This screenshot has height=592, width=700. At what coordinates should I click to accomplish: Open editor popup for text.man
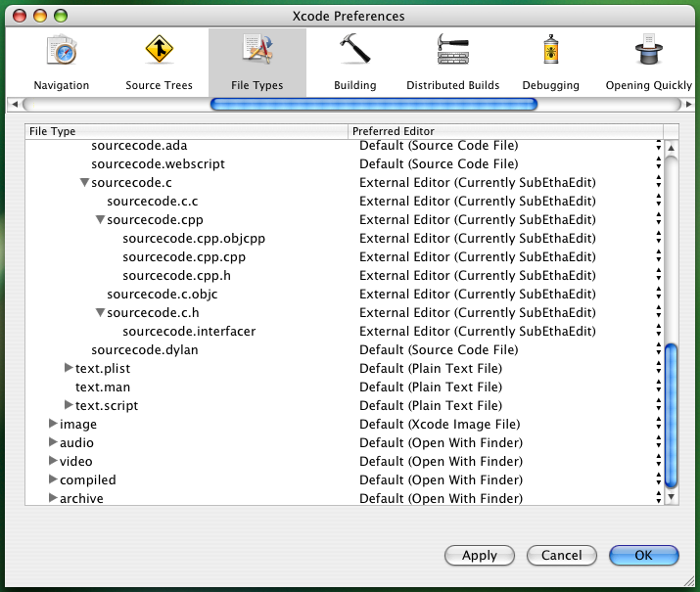click(659, 387)
